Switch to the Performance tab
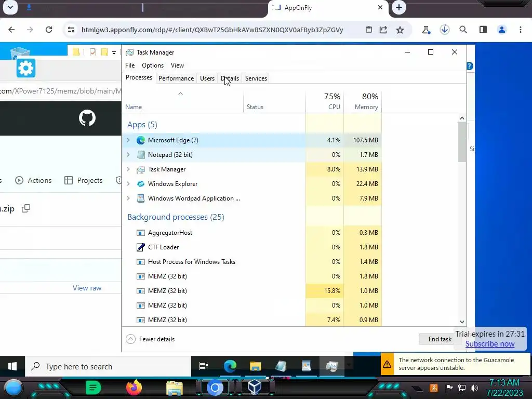 pos(176,78)
